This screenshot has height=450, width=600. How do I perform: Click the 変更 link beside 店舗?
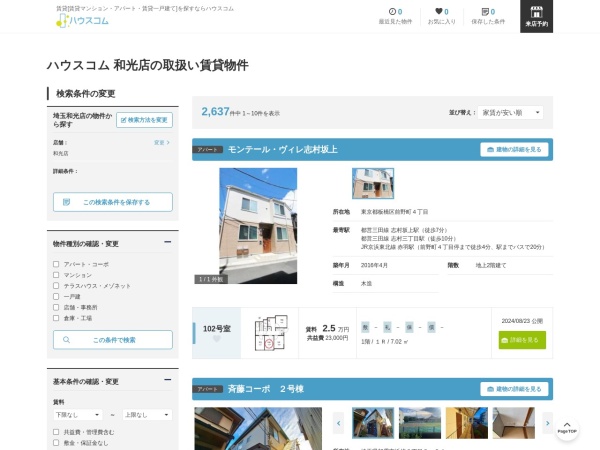click(x=161, y=142)
